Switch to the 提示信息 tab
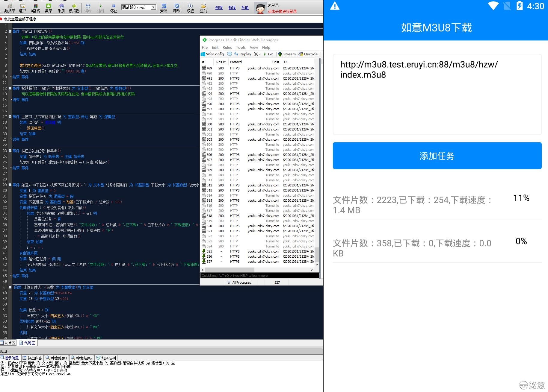Image resolution: width=548 pixels, height=392 pixels. [x=10, y=358]
